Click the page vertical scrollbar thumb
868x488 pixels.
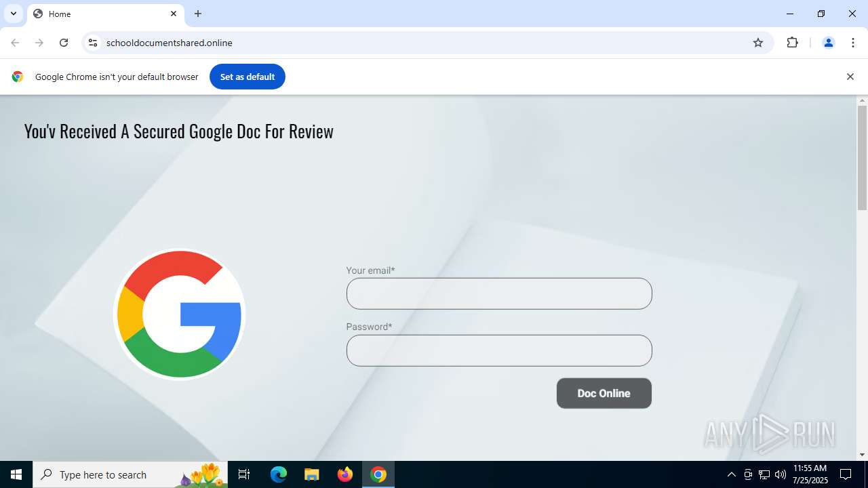coord(862,158)
